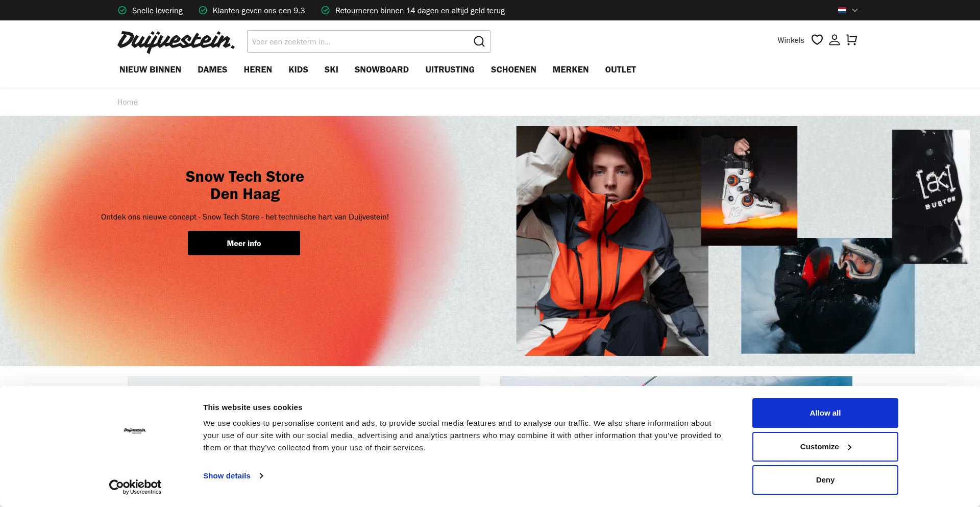Click the Duijvestein logo

tap(176, 41)
